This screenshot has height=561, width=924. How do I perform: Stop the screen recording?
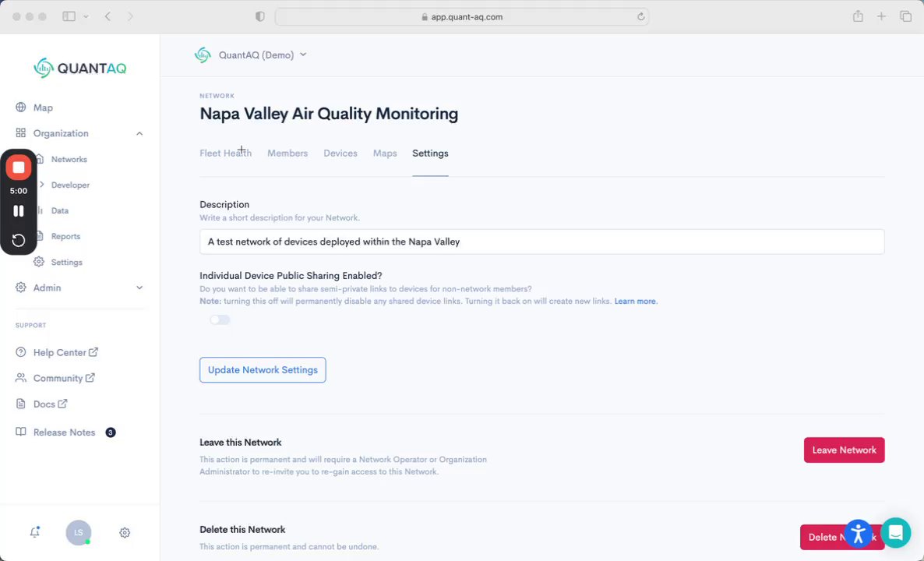click(19, 168)
